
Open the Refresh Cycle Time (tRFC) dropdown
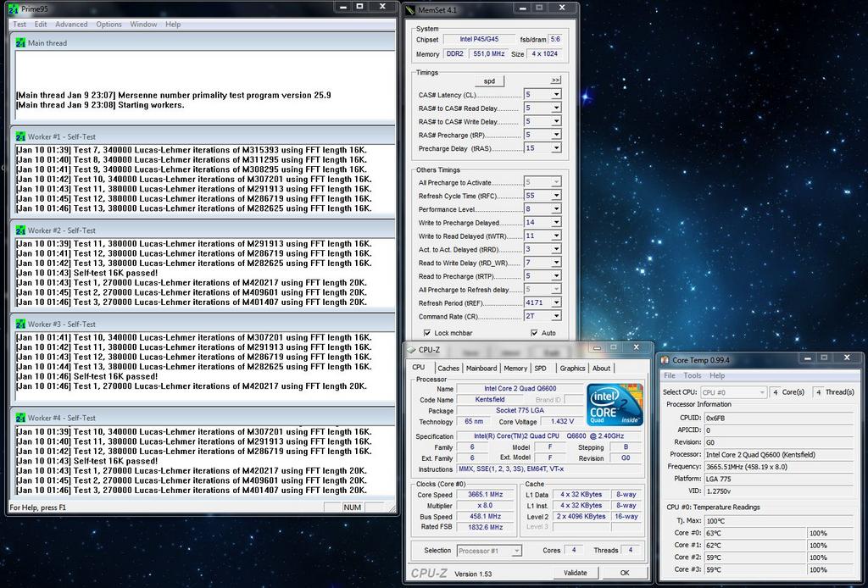point(556,195)
